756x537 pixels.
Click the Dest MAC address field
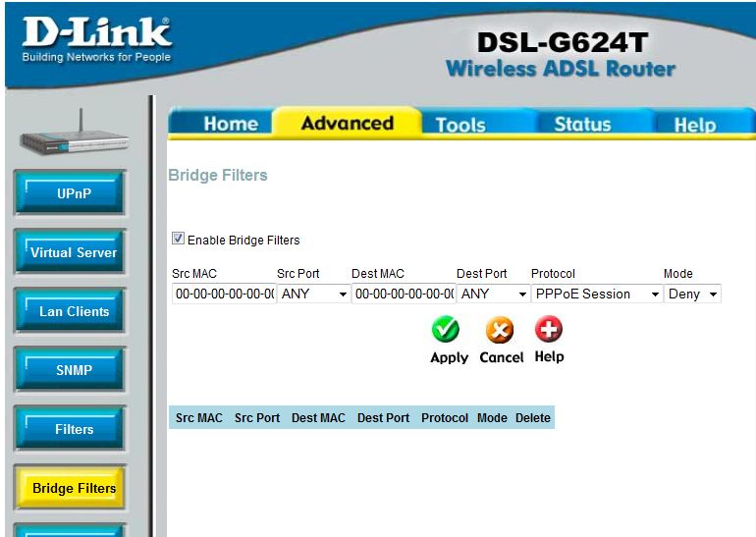point(404,294)
